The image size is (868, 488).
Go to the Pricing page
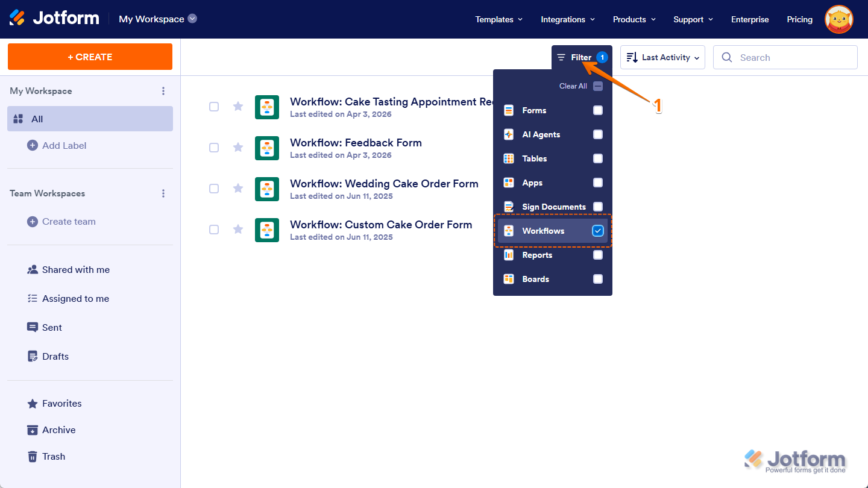[799, 19]
